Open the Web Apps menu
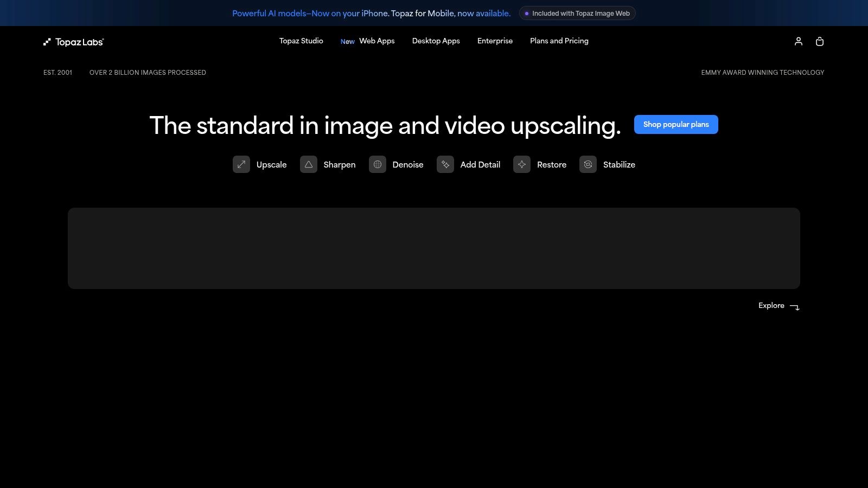868x488 pixels. pyautogui.click(x=377, y=41)
